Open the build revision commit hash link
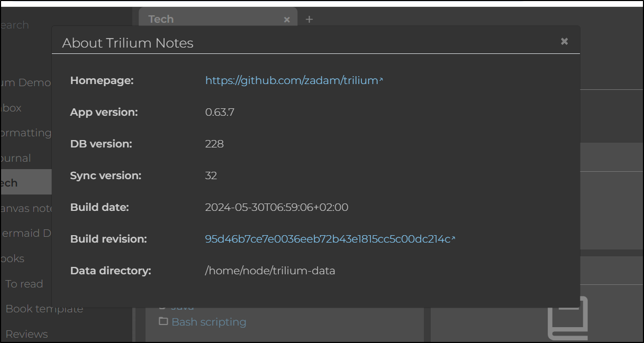Screen dimensions: 644x343 [x=330, y=239]
